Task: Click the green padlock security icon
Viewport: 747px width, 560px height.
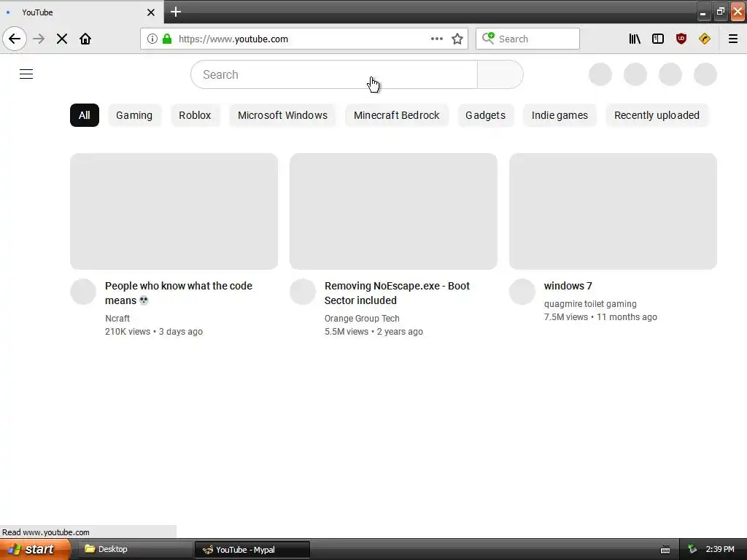Action: 167,39
